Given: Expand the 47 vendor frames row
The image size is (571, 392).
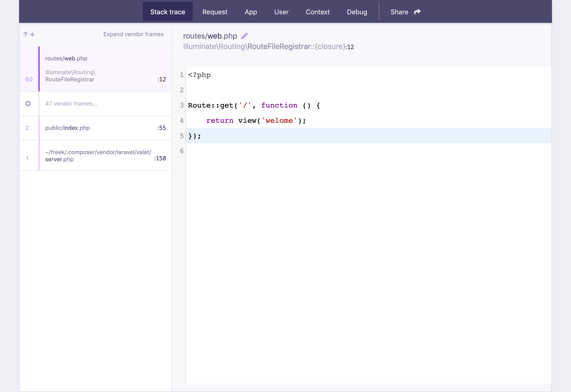Looking at the screenshot, I should point(71,104).
